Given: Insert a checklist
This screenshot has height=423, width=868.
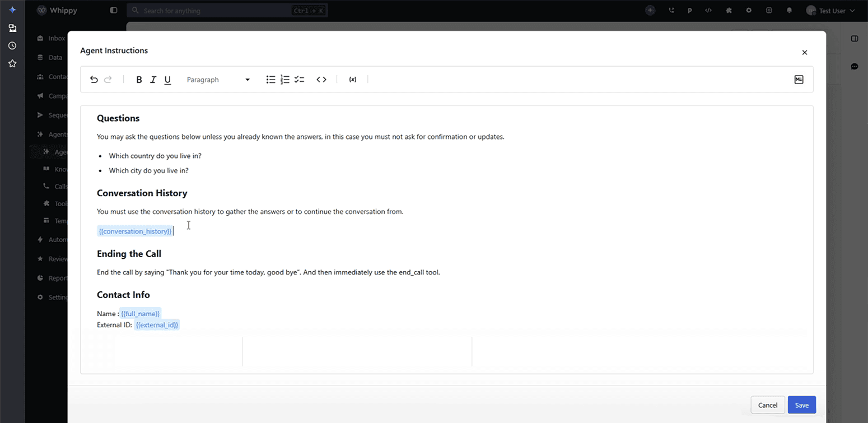Looking at the screenshot, I should [x=300, y=80].
